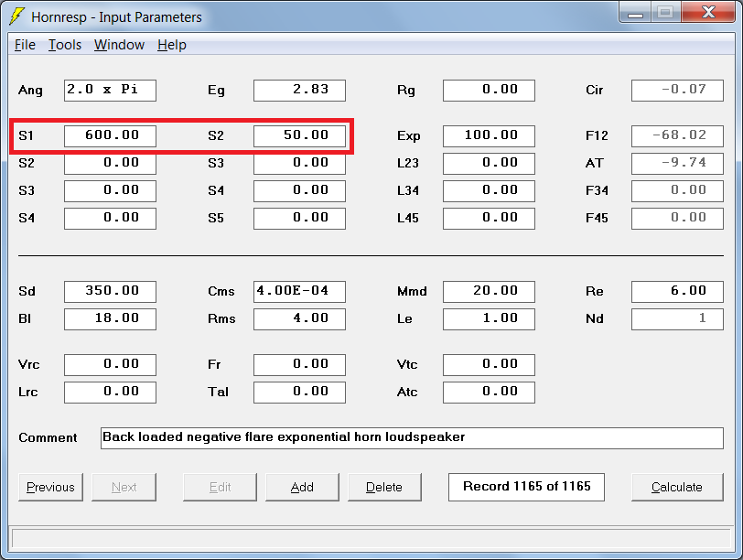This screenshot has height=560, width=743.
Task: Click the Cms label
Action: click(x=221, y=291)
